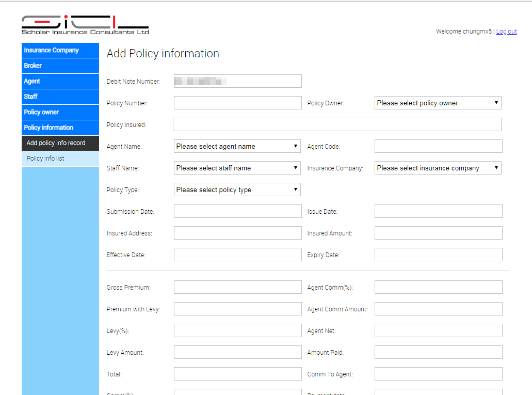Focus the Debit Note Number field
This screenshot has height=395, width=532.
pos(237,81)
